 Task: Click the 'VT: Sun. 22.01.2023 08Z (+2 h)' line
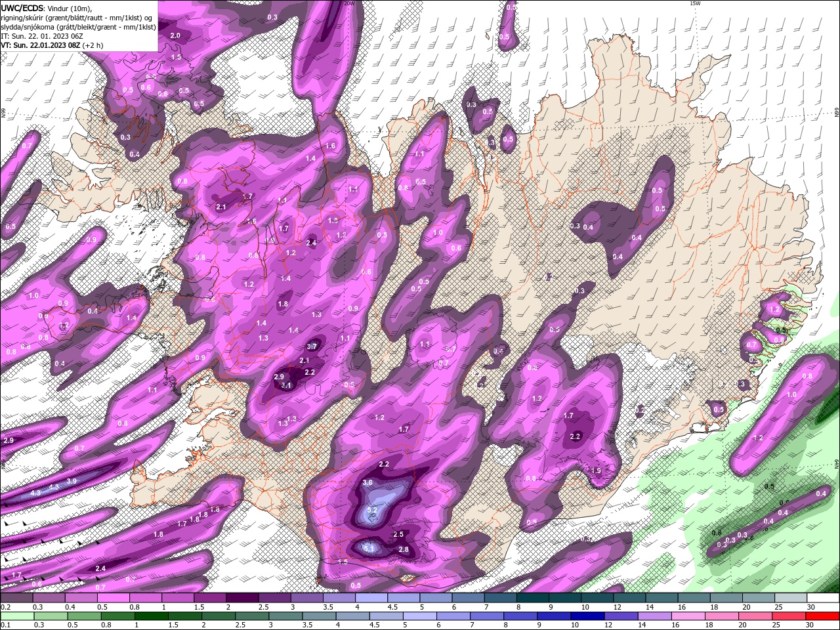click(52, 45)
